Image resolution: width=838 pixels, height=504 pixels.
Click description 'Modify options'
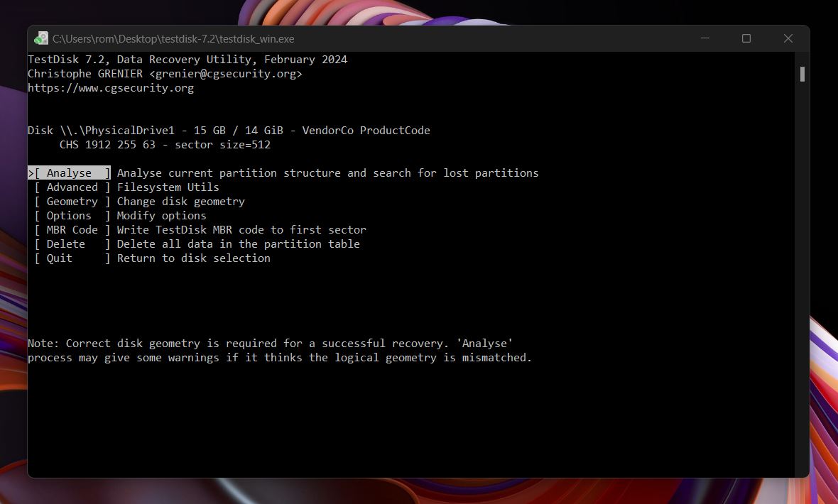[161, 216]
